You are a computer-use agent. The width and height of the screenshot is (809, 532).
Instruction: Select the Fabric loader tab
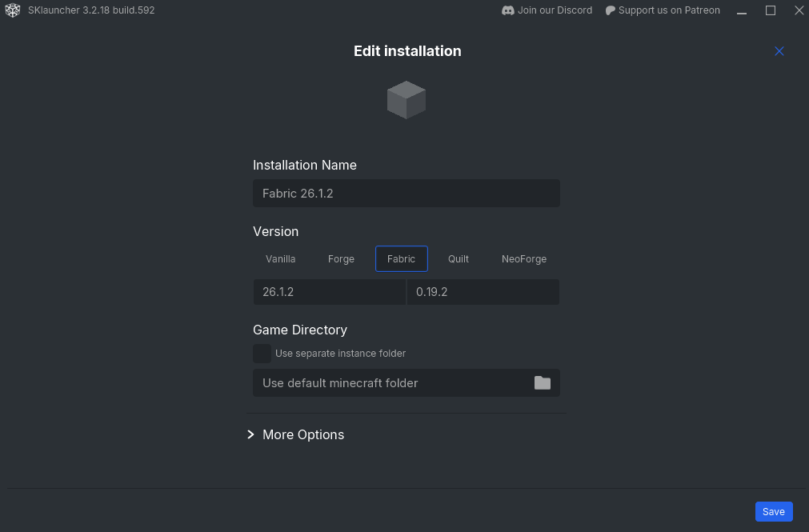tap(401, 258)
